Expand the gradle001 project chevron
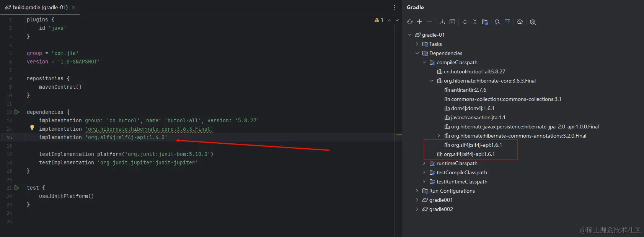The width and height of the screenshot is (644, 237). tap(417, 200)
